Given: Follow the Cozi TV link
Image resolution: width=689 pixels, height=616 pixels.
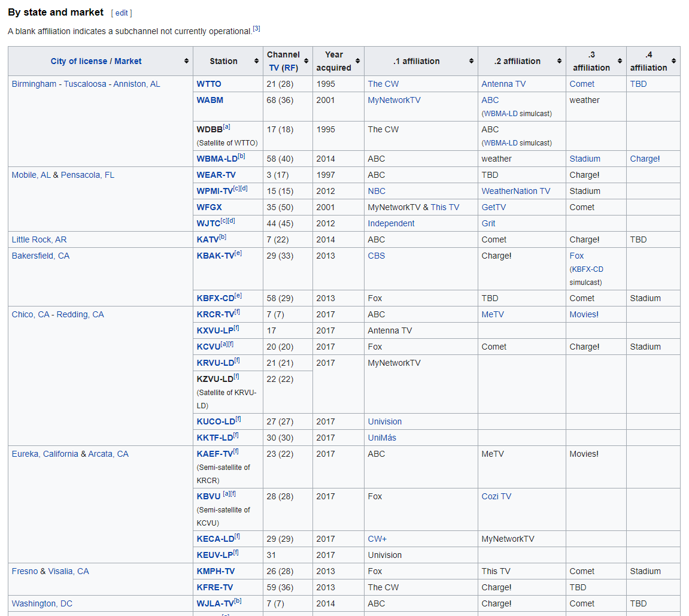Looking at the screenshot, I should click(x=496, y=496).
